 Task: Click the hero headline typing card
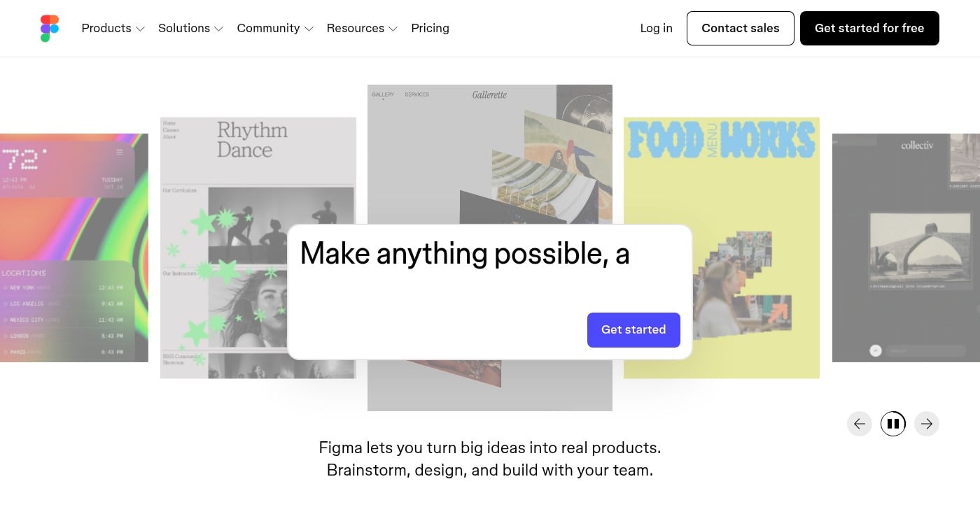[x=465, y=253]
